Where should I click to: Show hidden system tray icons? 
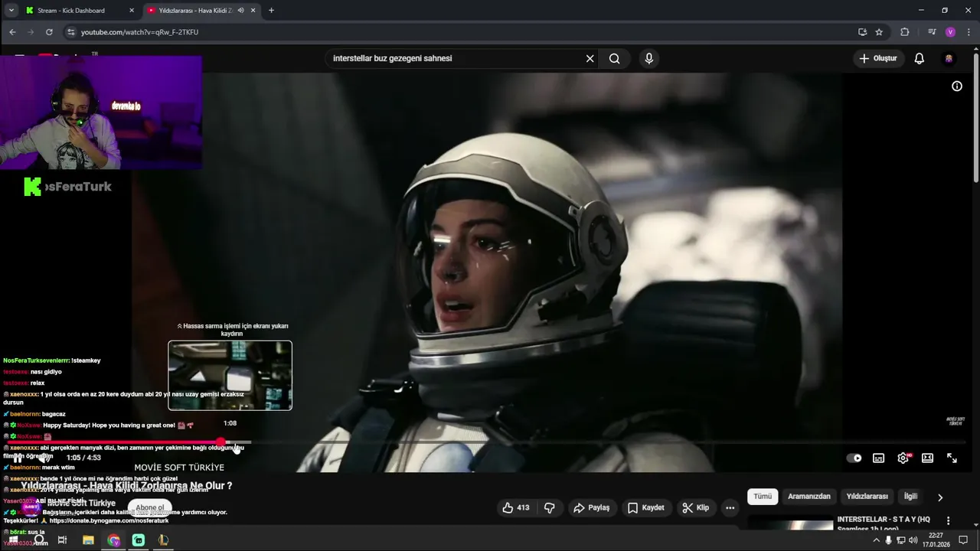point(877,540)
